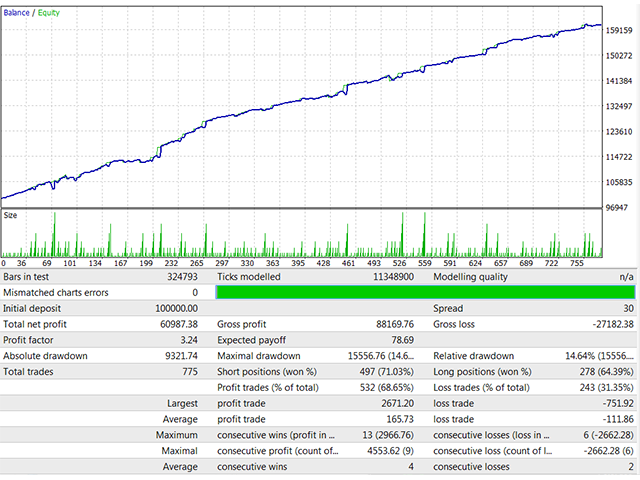Click the Modelling quality n/a value
Screen dimensions: 640x480
[x=625, y=276]
